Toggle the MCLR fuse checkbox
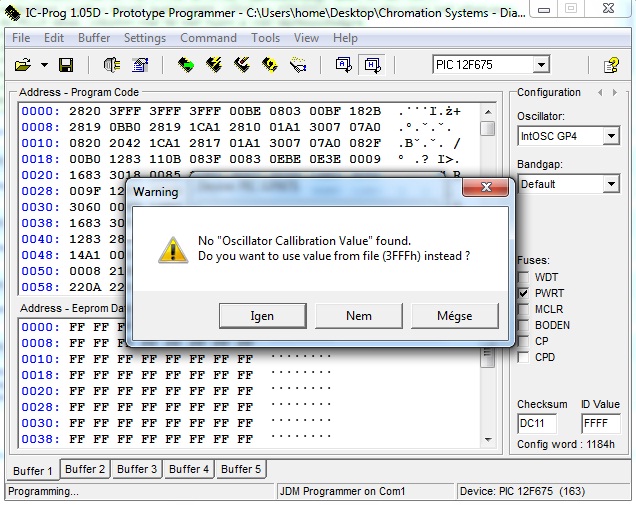The width and height of the screenshot is (636, 505). click(x=523, y=309)
